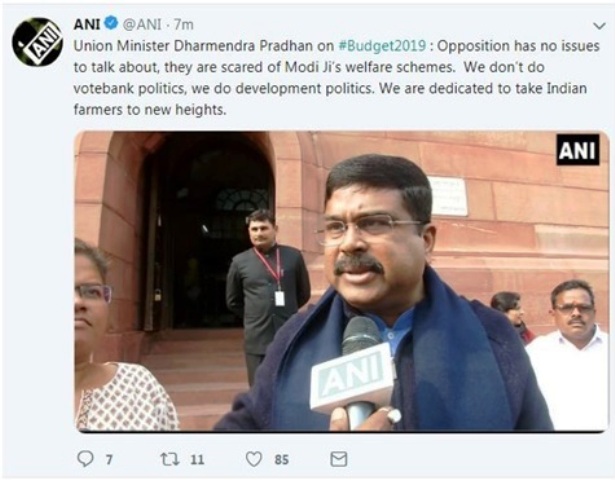
Task: Open the ANI display name link
Action: pyautogui.click(x=87, y=24)
